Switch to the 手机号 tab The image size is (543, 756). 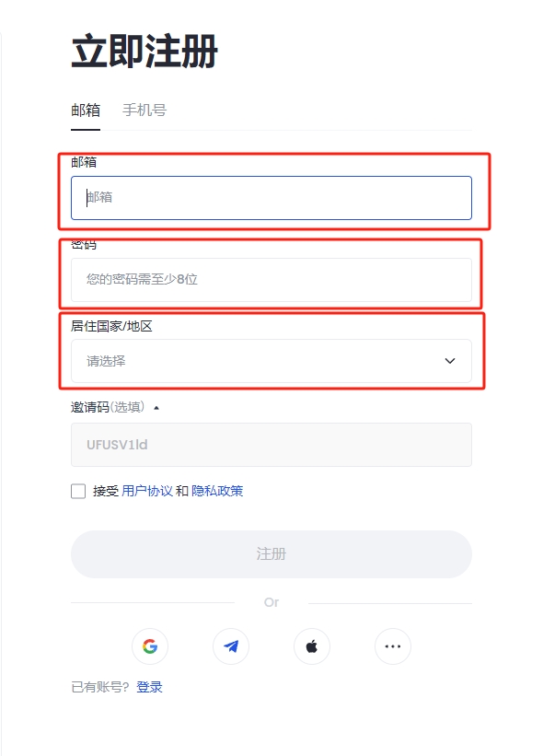coord(144,110)
